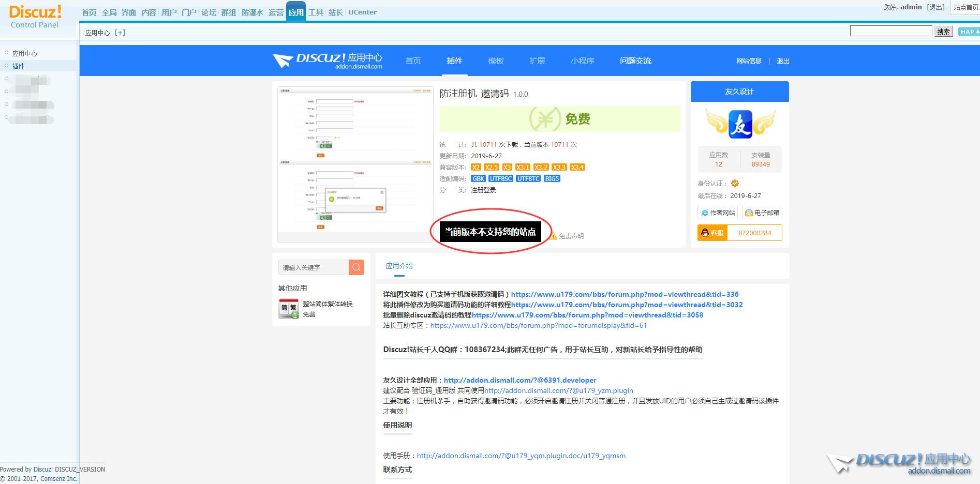The height and width of the screenshot is (484, 980).
Task: Click the MAP button at top right
Action: click(968, 32)
